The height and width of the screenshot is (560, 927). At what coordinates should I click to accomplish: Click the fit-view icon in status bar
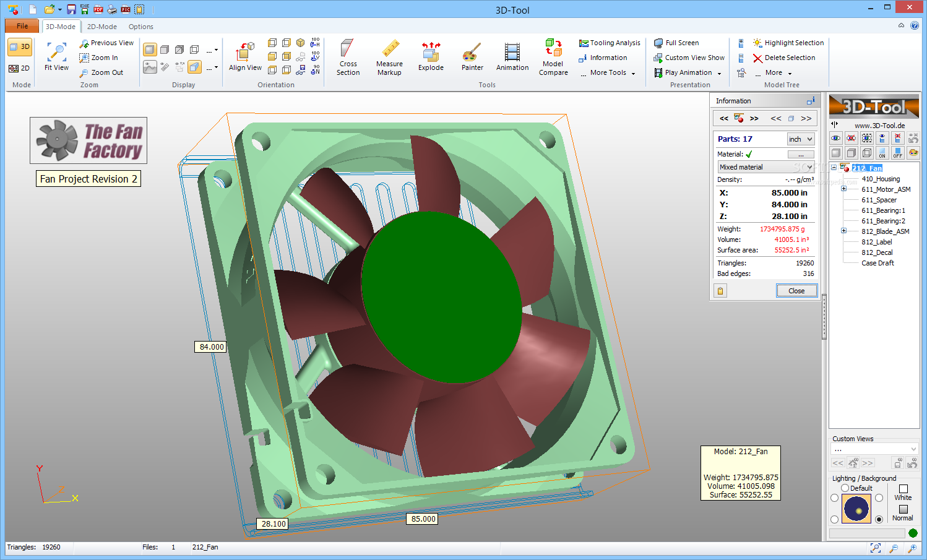click(876, 548)
